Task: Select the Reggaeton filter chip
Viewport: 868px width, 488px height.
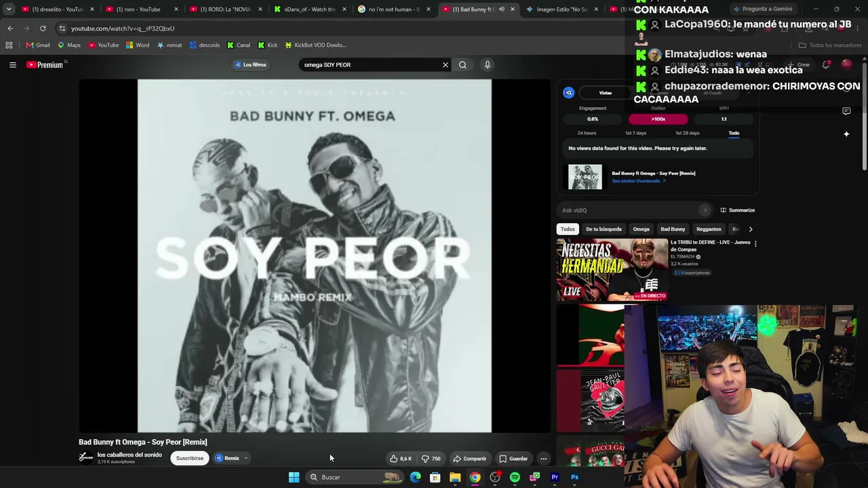Action: [x=709, y=229]
